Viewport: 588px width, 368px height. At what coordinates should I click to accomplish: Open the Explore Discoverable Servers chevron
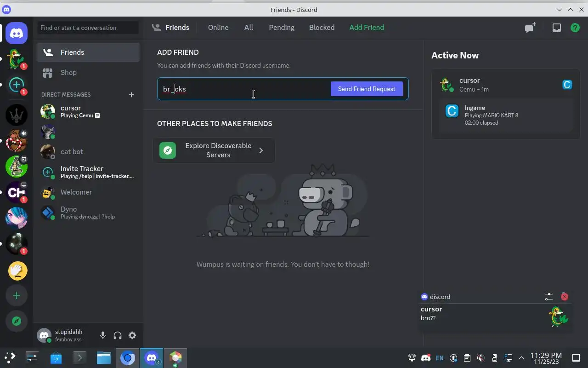(x=261, y=150)
